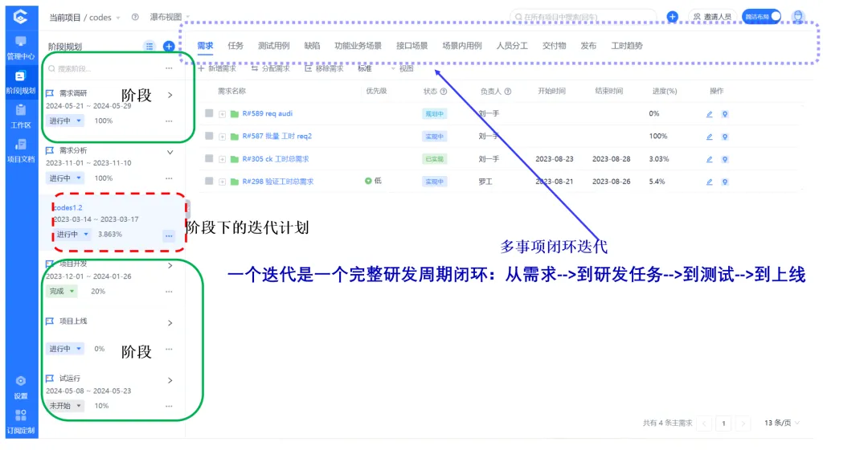
Task: Click the location icon for R#305
Action: 725,159
